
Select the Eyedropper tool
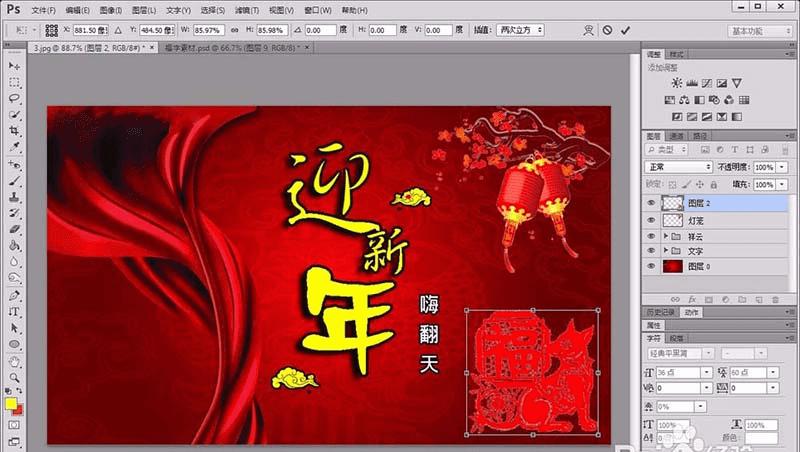(x=14, y=147)
